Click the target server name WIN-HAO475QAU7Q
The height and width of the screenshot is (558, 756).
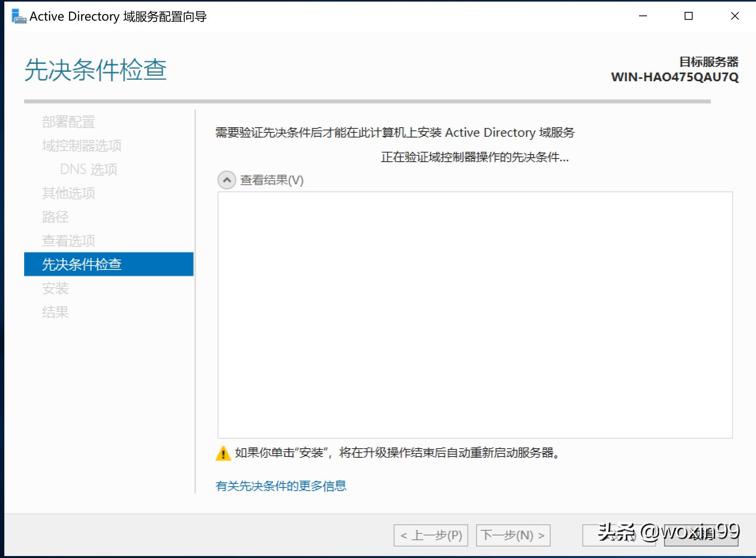(674, 78)
